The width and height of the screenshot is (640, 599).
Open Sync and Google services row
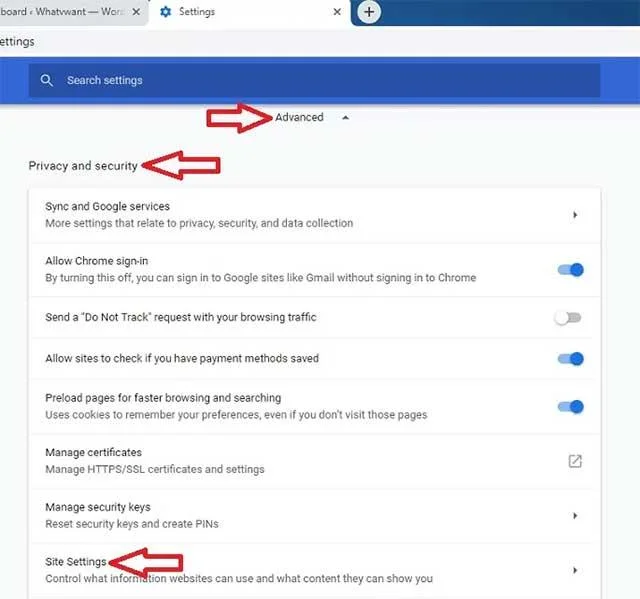pyautogui.click(x=315, y=215)
